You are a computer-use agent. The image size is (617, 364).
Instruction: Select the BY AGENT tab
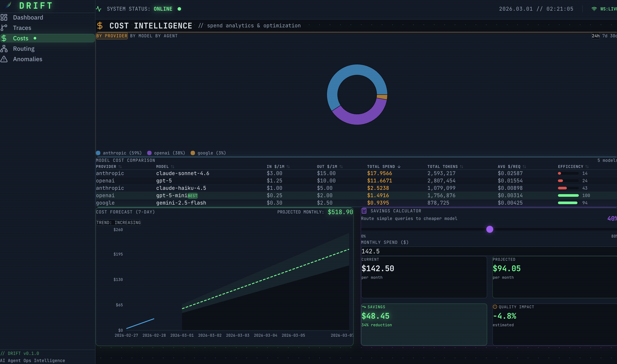[166, 36]
